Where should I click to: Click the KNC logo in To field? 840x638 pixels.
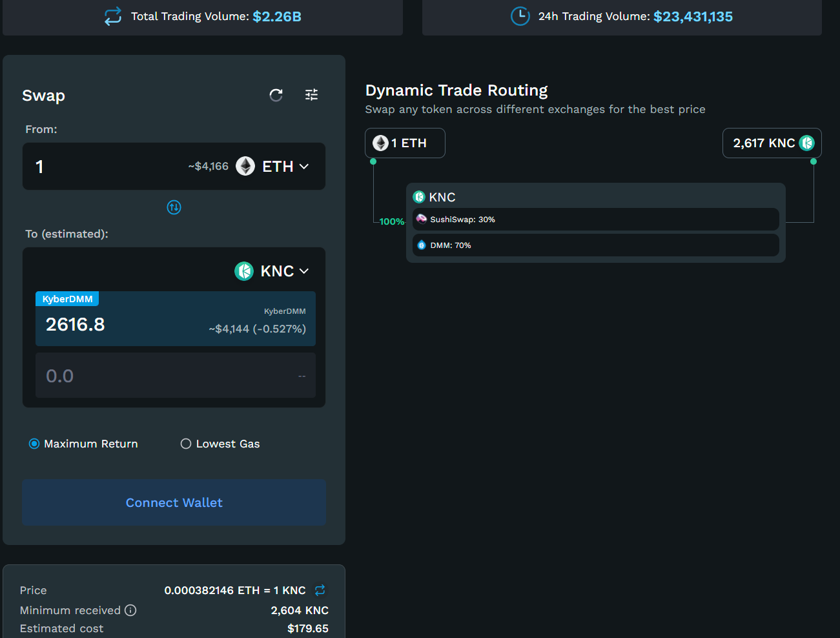click(244, 271)
